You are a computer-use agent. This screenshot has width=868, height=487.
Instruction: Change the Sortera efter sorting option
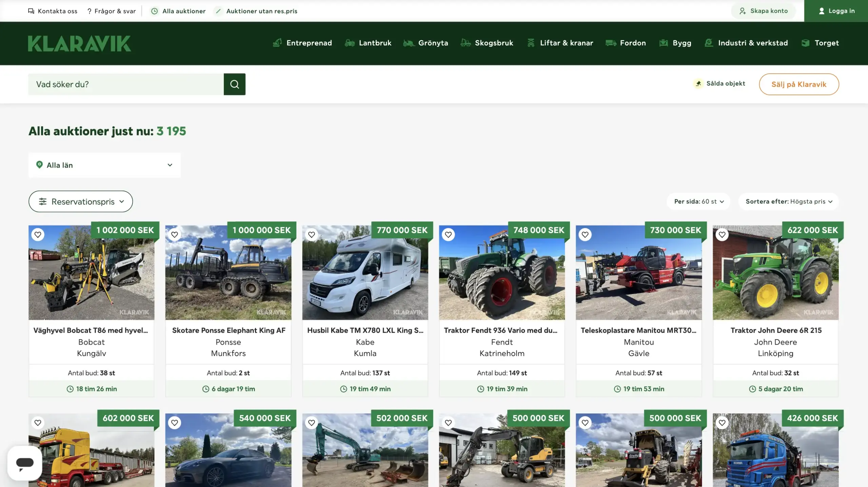(x=789, y=201)
